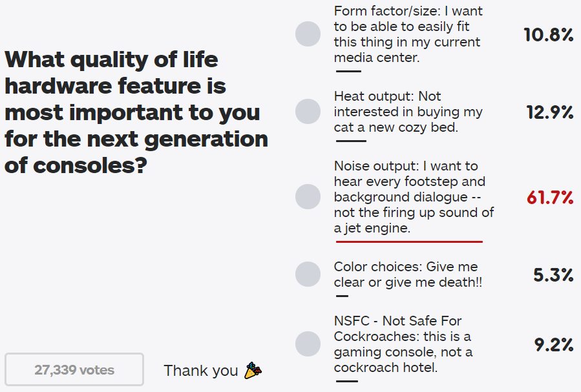Click the Noise output option text
The width and height of the screenshot is (581, 392).
coord(414,196)
